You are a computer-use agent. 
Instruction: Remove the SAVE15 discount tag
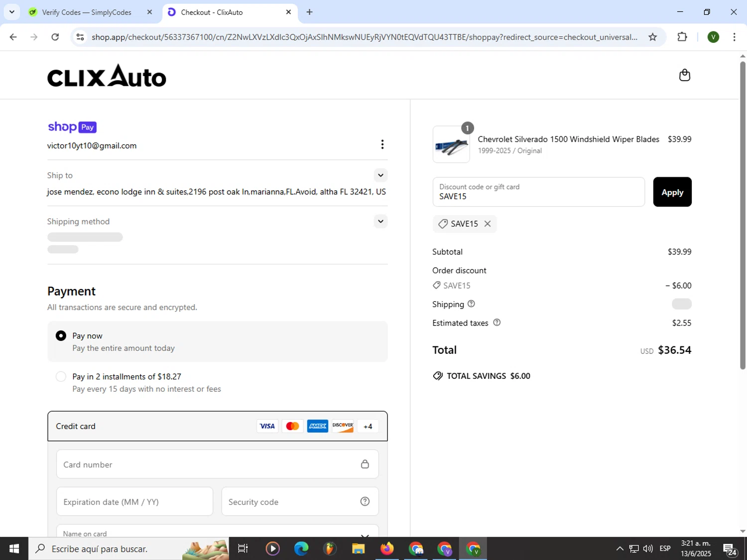tap(488, 224)
